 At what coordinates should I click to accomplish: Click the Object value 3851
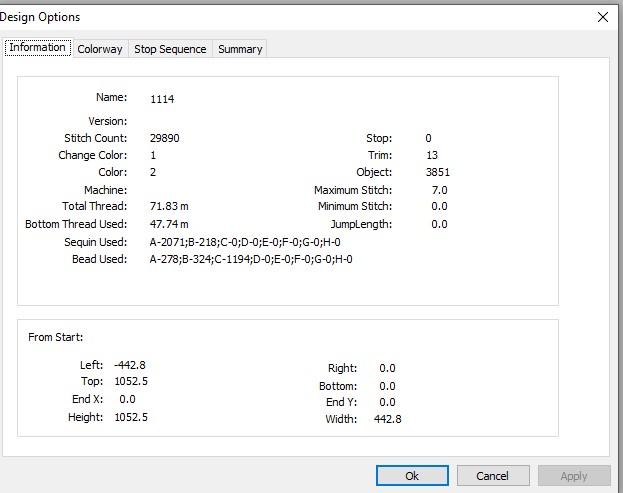coord(437,172)
